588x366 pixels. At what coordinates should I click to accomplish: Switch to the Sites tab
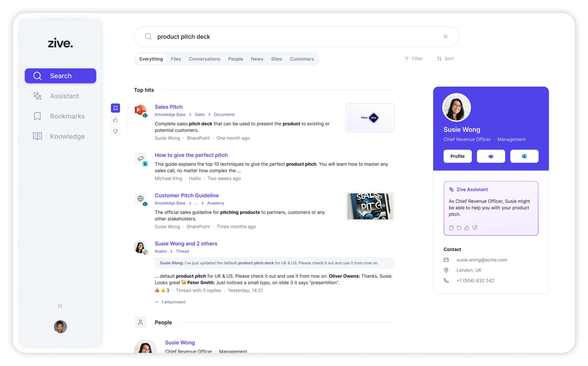[x=276, y=59]
